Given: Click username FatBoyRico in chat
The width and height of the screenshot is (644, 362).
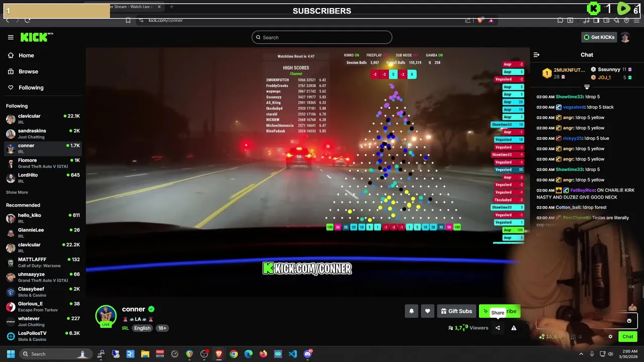Looking at the screenshot, I should click(583, 191).
